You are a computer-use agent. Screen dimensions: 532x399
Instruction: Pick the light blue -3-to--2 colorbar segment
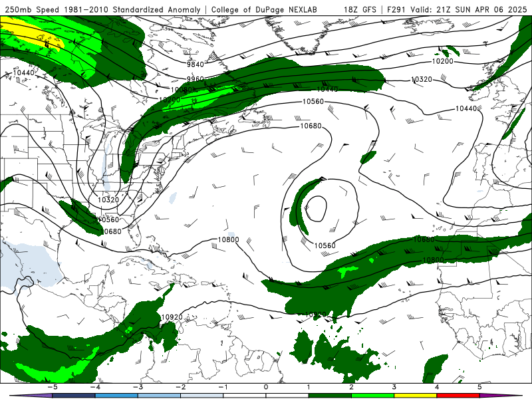point(159,396)
